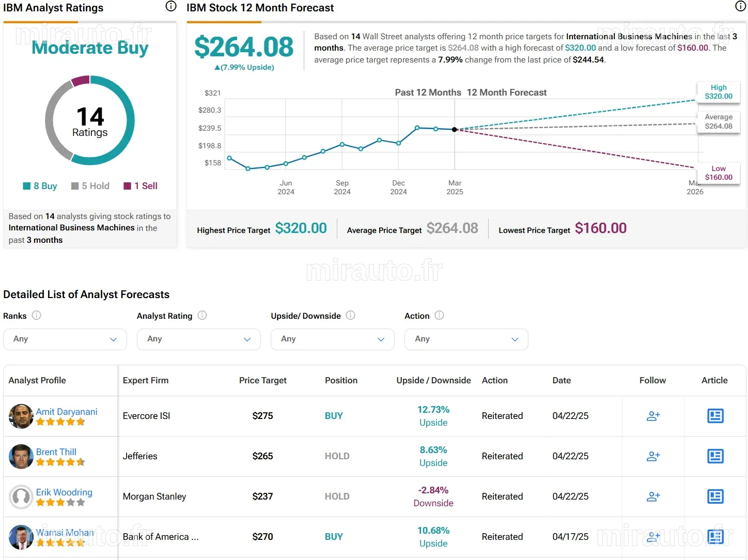Follow analyst Brent Thill
Screen dimensions: 748x560
pos(653,456)
